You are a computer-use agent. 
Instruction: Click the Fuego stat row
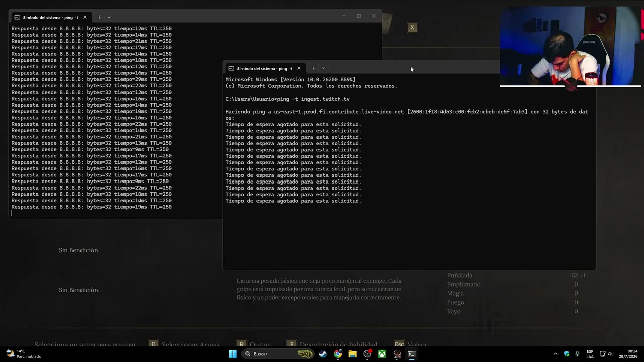(x=512, y=302)
